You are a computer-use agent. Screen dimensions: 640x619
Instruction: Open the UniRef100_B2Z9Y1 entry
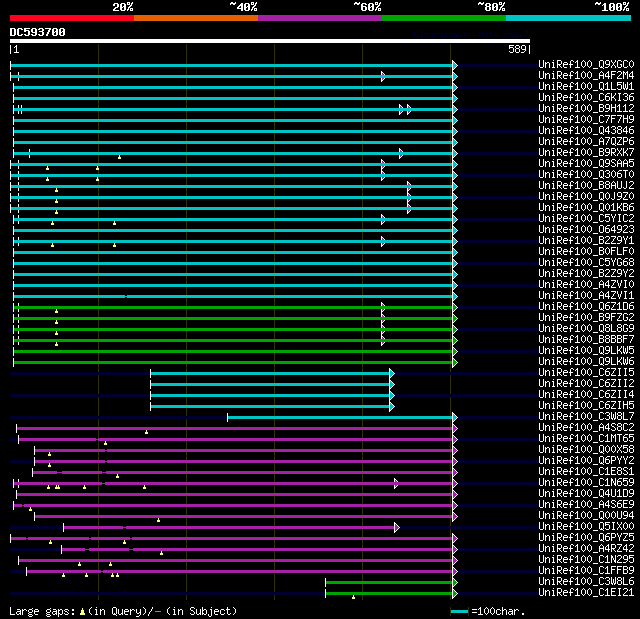point(586,241)
